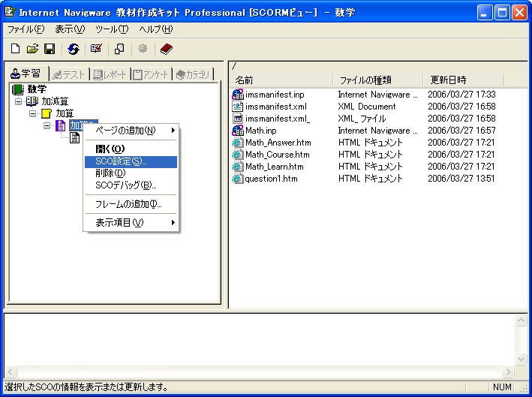
Task: Select the 加算 tree item
Action: click(65, 113)
